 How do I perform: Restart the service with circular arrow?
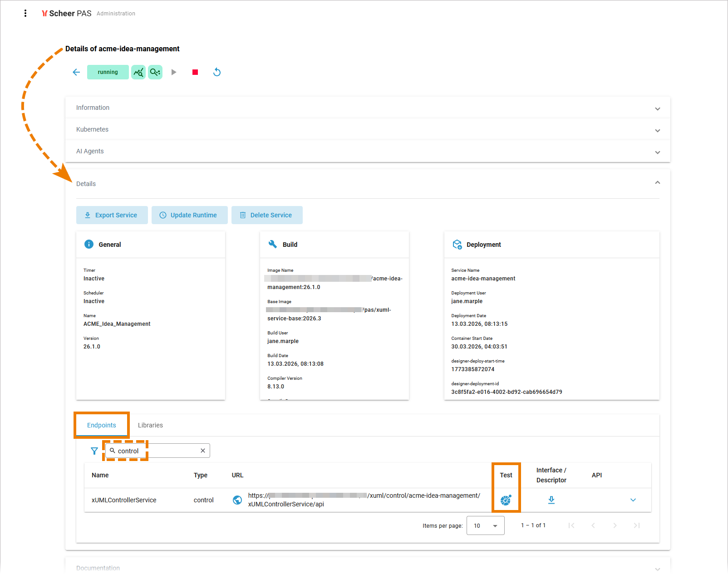tap(217, 72)
